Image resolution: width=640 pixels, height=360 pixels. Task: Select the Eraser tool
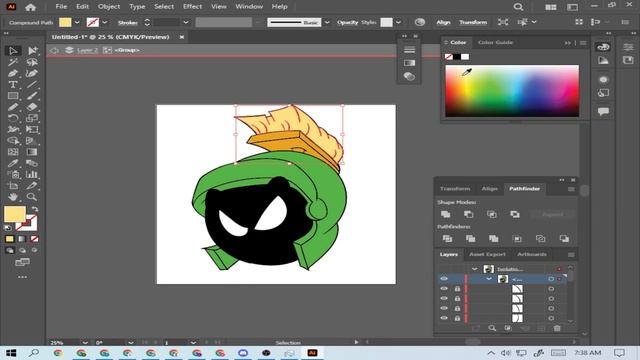tap(32, 107)
